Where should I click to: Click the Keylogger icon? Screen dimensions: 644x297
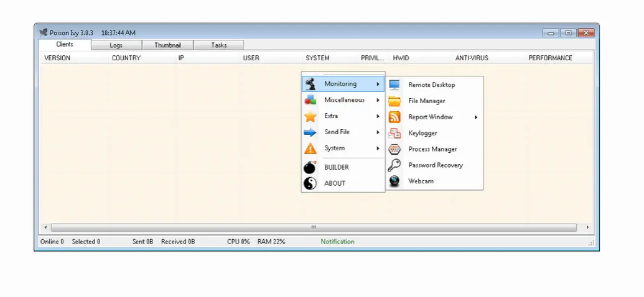point(394,133)
